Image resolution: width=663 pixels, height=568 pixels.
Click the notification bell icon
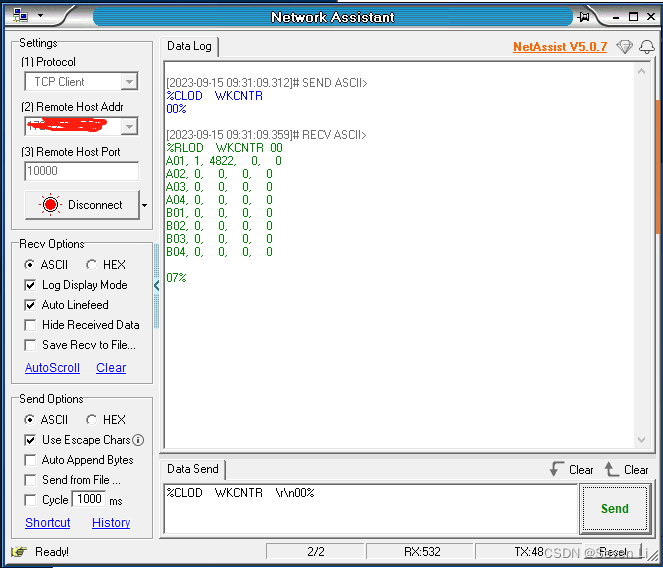(x=647, y=47)
